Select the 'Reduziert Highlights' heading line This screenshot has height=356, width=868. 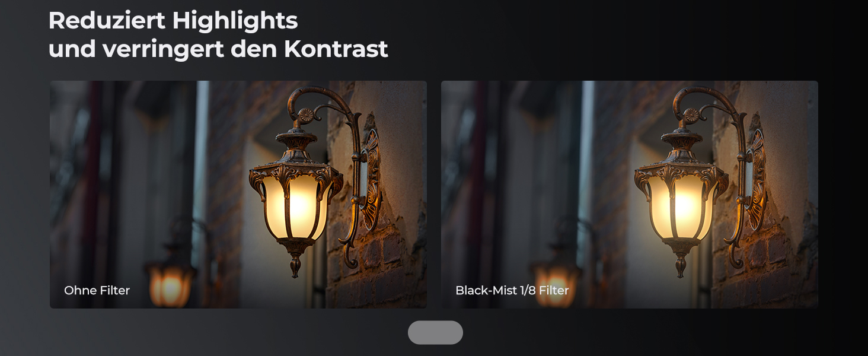click(173, 21)
